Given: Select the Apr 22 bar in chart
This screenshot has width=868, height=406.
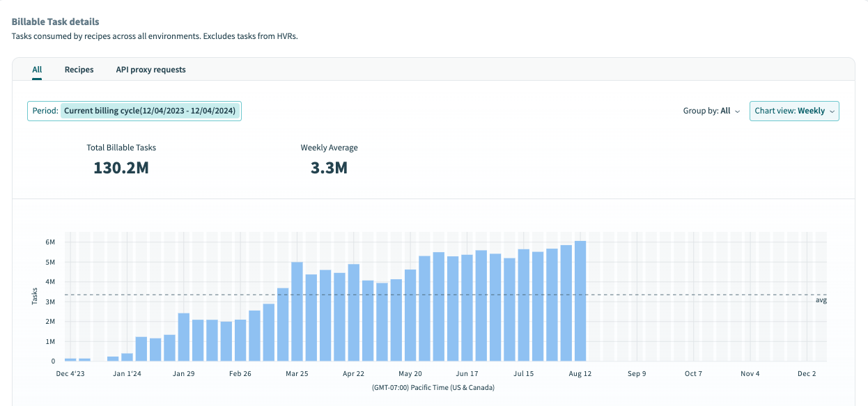Looking at the screenshot, I should 354,313.
